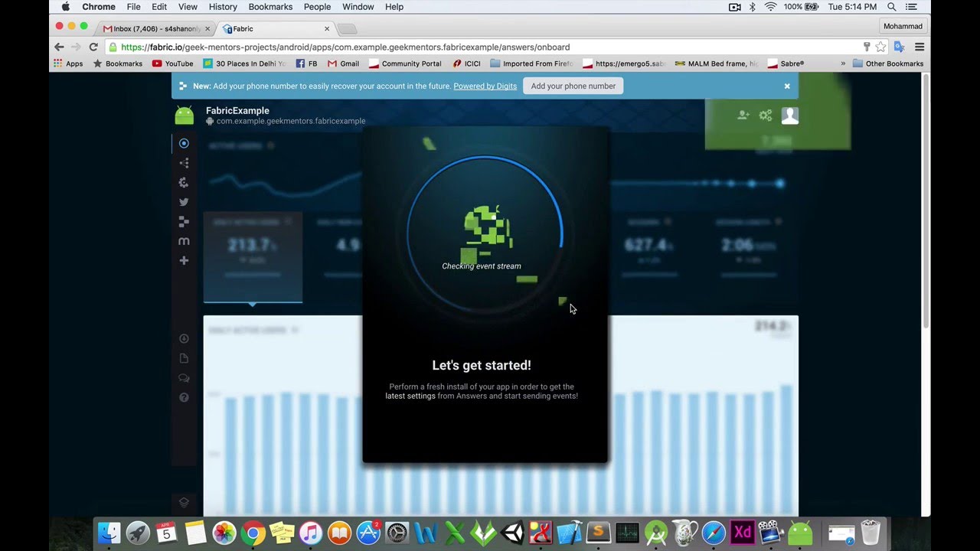This screenshot has width=980, height=551.
Task: Open the Imported From Firefox bookmarks folder
Action: [532, 64]
